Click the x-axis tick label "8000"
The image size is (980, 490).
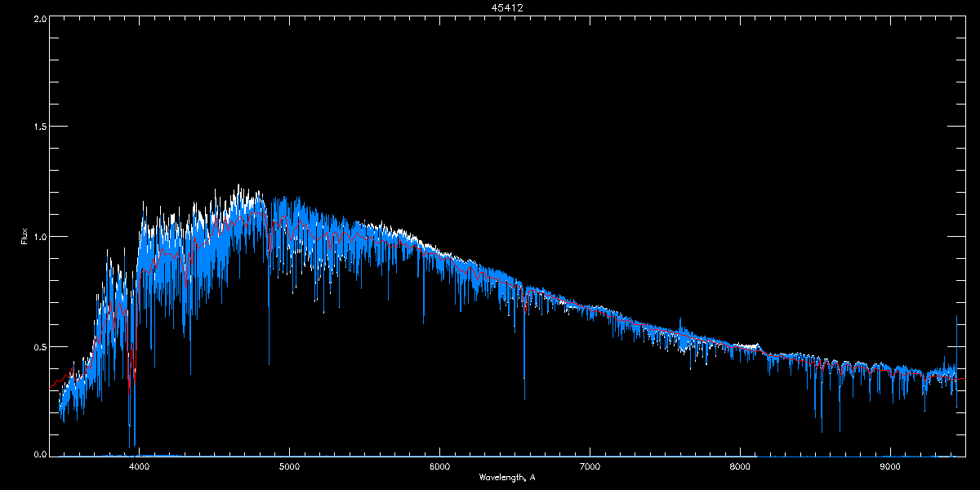740,466
